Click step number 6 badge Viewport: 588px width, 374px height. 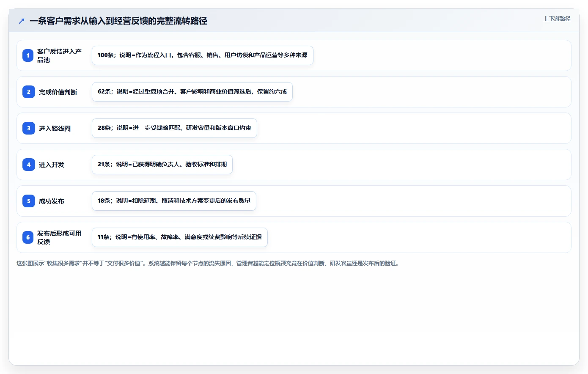(28, 237)
